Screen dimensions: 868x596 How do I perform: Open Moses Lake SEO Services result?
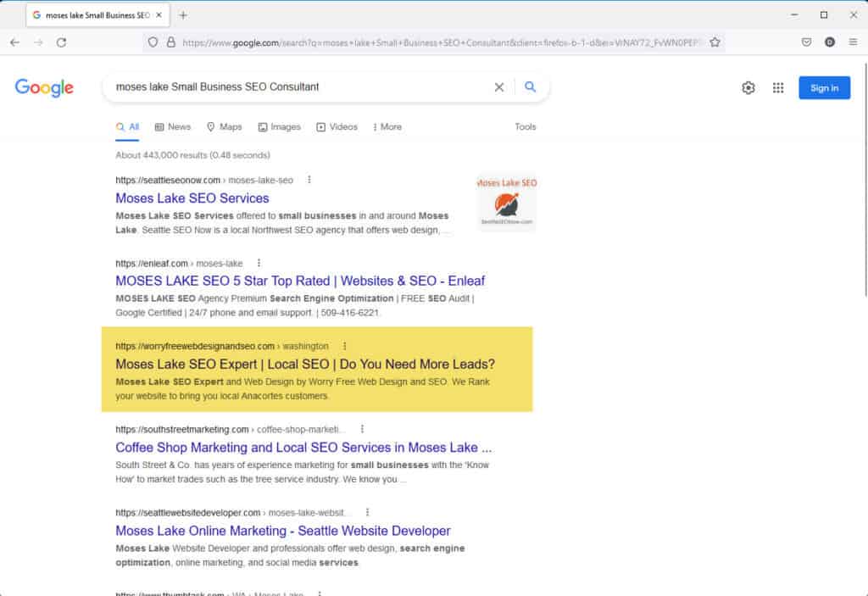(x=192, y=198)
